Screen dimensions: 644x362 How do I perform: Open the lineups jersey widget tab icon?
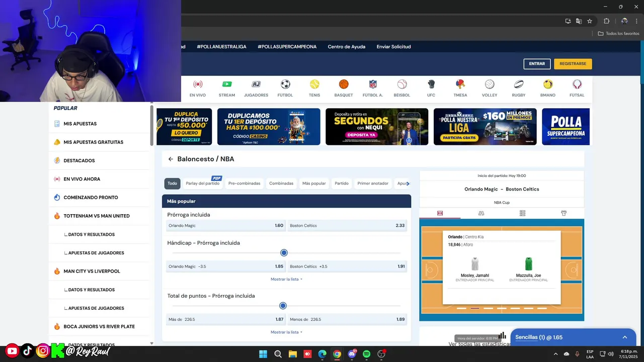point(563,213)
